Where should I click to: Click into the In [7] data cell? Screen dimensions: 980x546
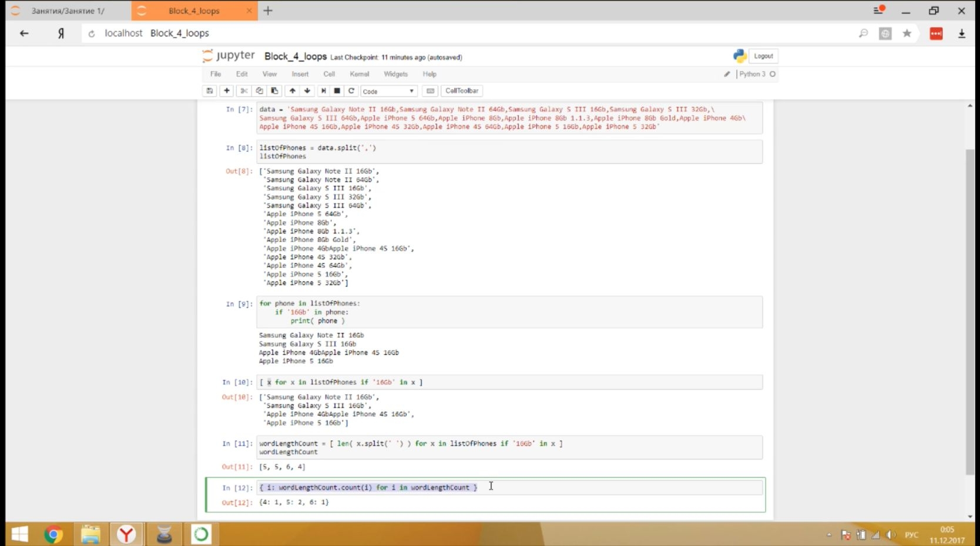pyautogui.click(x=509, y=118)
